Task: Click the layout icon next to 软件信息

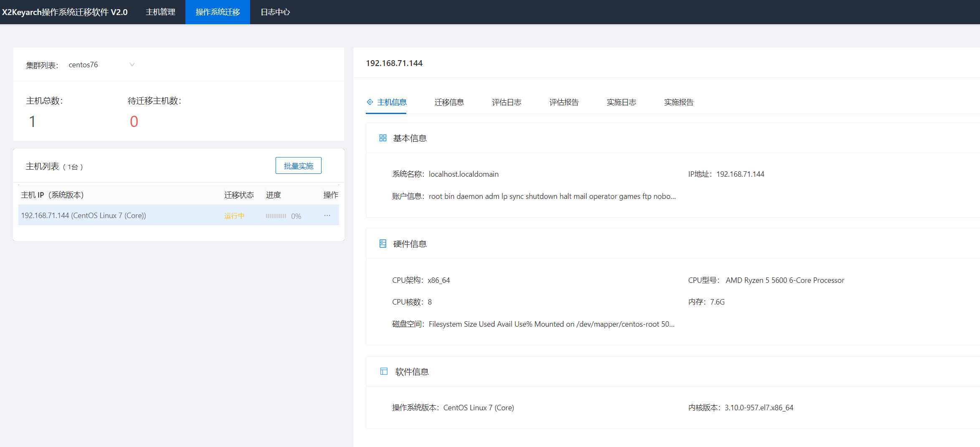Action: click(x=384, y=371)
